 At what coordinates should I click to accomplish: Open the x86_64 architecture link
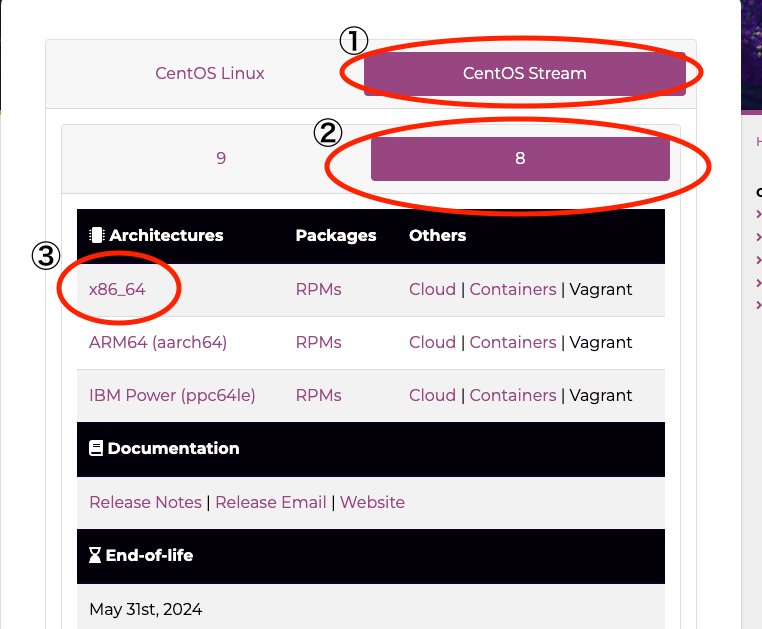click(x=117, y=289)
